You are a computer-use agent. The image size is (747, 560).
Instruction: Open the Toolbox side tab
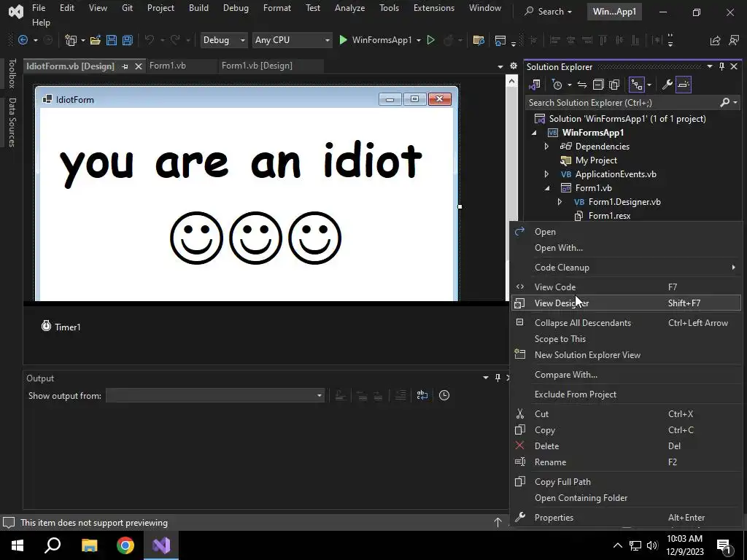[x=12, y=74]
